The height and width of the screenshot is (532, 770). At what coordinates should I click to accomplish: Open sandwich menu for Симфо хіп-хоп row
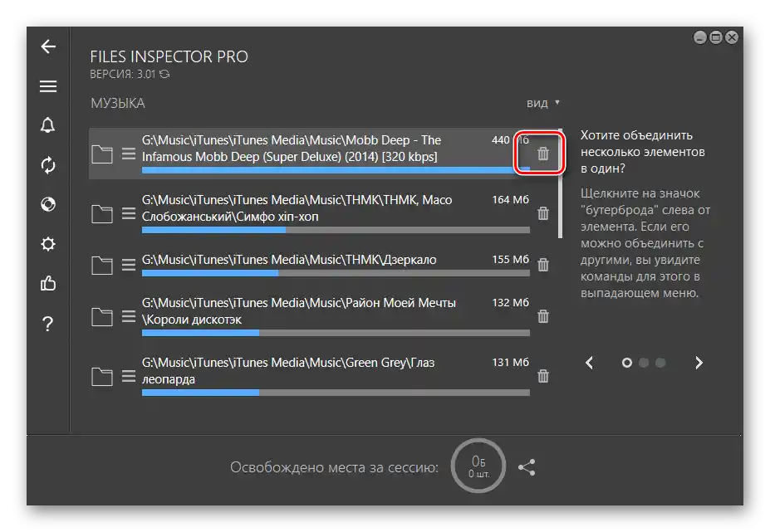click(x=129, y=213)
